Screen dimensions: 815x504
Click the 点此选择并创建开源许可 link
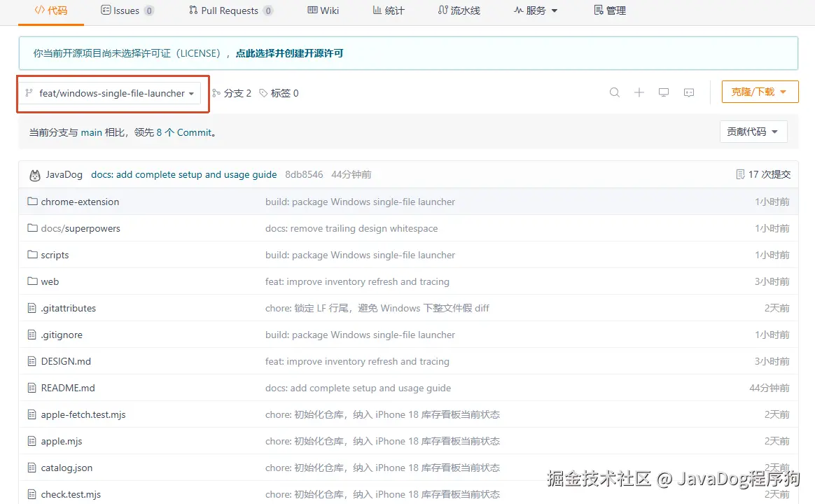tap(289, 53)
